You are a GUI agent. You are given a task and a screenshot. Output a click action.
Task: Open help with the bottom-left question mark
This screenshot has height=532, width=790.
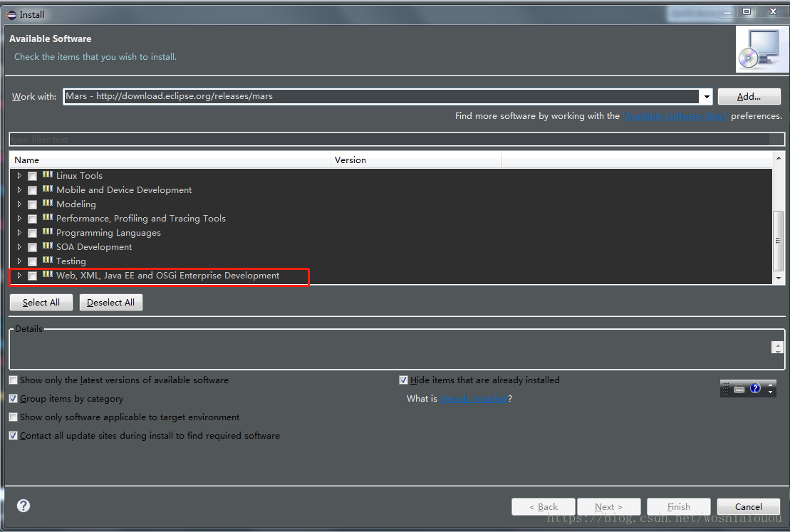24,506
